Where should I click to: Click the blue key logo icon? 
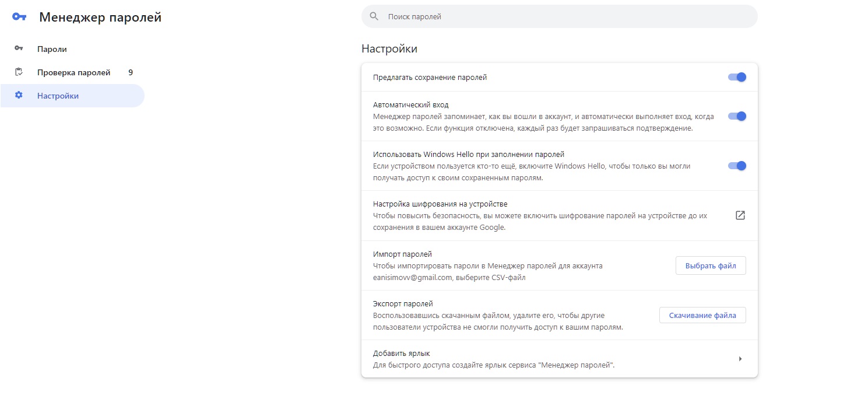[x=19, y=17]
